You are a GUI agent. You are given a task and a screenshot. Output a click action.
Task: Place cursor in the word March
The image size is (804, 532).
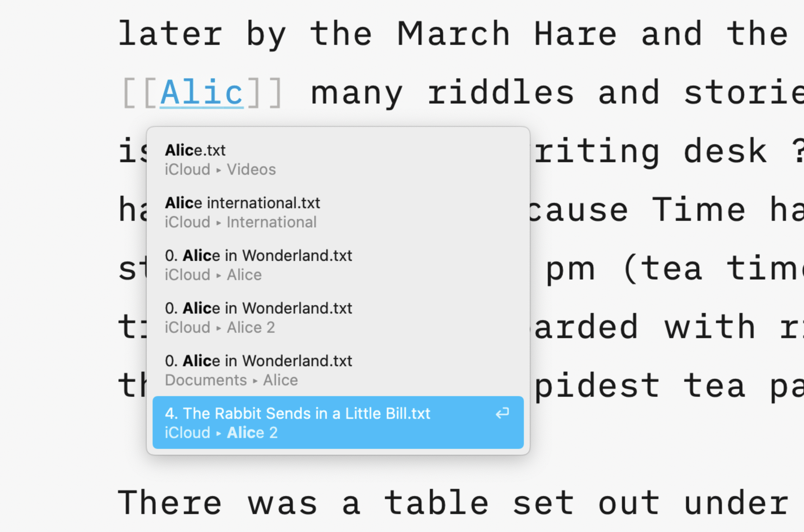pos(453,34)
